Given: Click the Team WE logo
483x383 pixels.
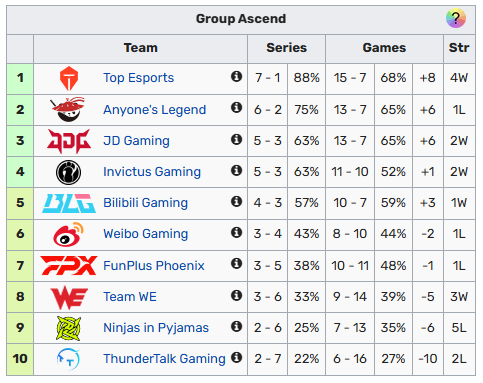Looking at the screenshot, I should 69,298.
